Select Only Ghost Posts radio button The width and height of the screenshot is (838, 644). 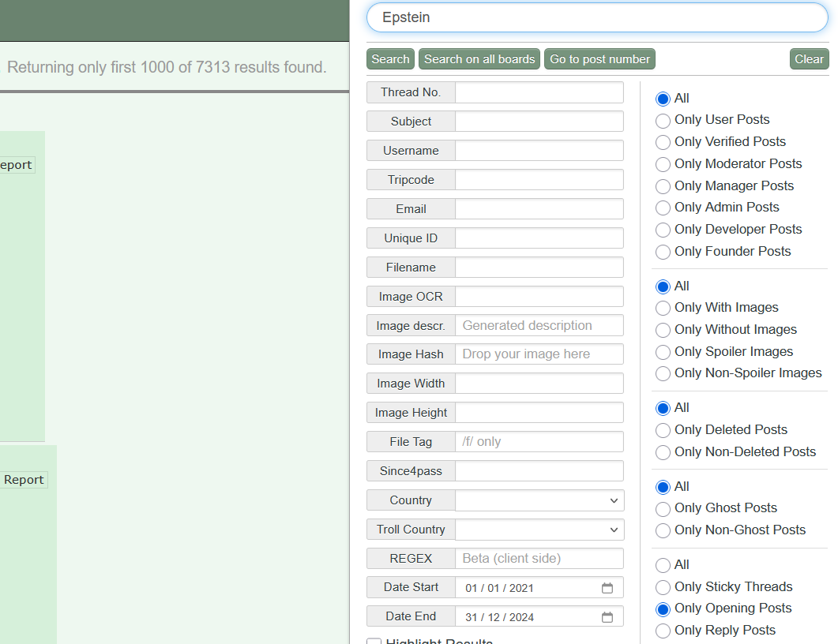click(663, 509)
